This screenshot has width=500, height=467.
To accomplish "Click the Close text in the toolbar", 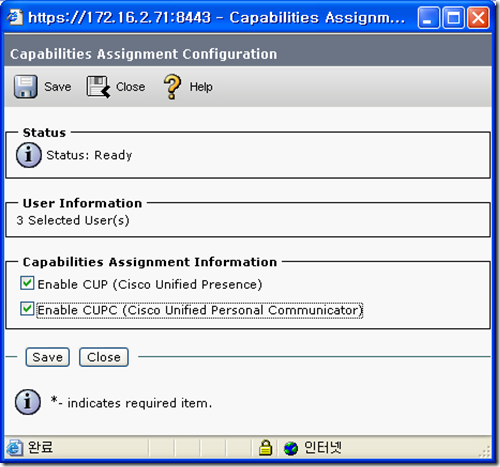I will 130,87.
